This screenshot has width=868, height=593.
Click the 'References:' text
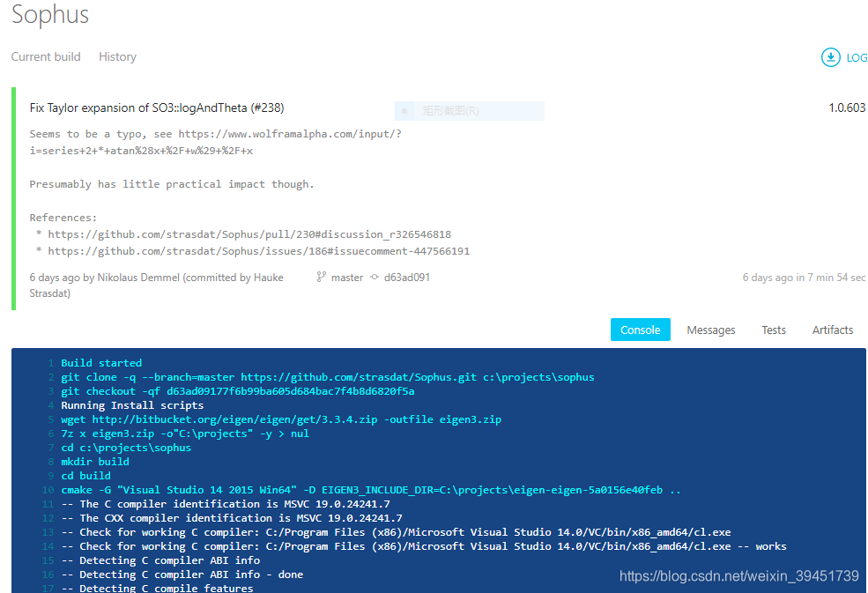coord(63,218)
